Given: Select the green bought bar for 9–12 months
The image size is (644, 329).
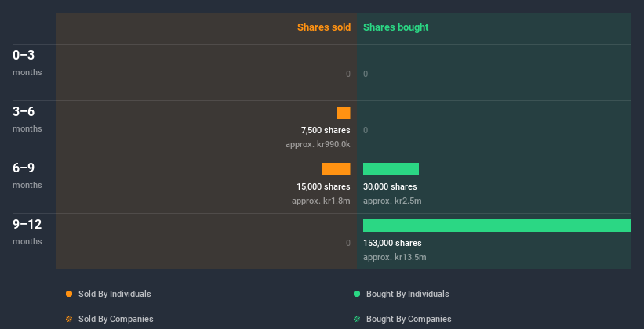Looking at the screenshot, I should click(x=497, y=226).
